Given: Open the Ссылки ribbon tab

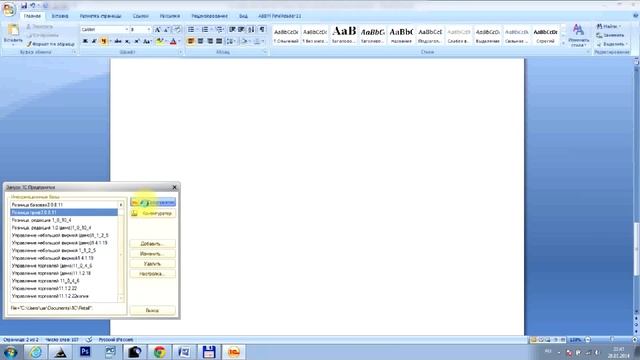Looking at the screenshot, I should coord(140,16).
